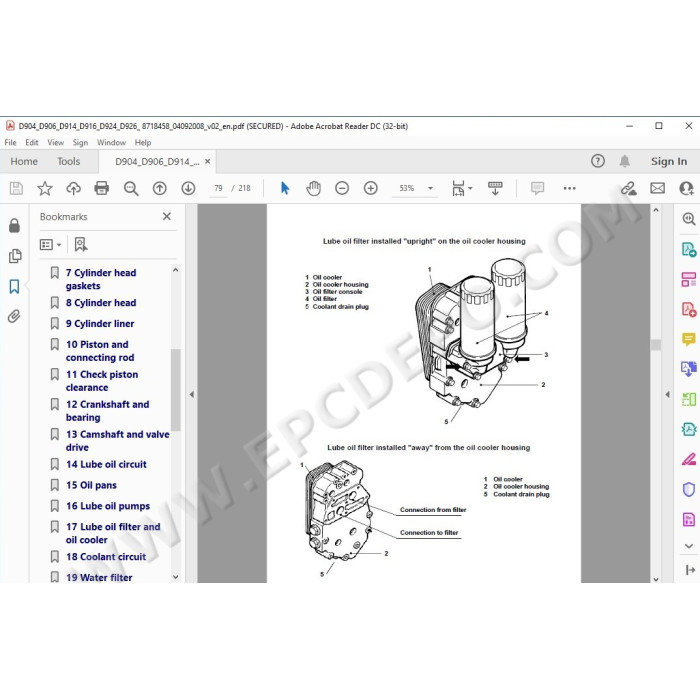Open the Sign menu
Viewport: 700px width, 700px height.
[x=80, y=142]
